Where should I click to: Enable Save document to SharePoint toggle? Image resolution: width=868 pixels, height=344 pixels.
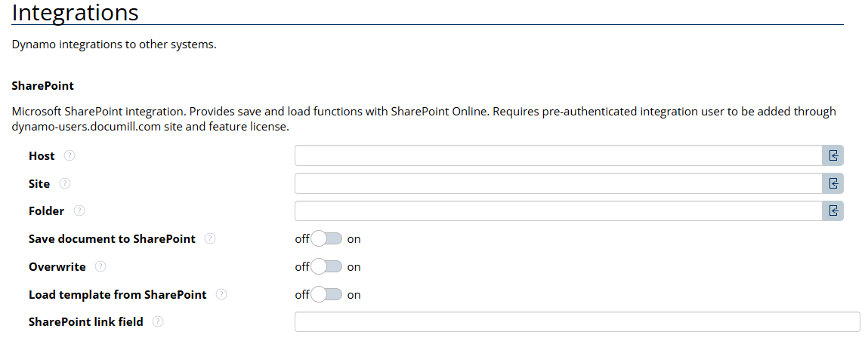[x=327, y=239]
